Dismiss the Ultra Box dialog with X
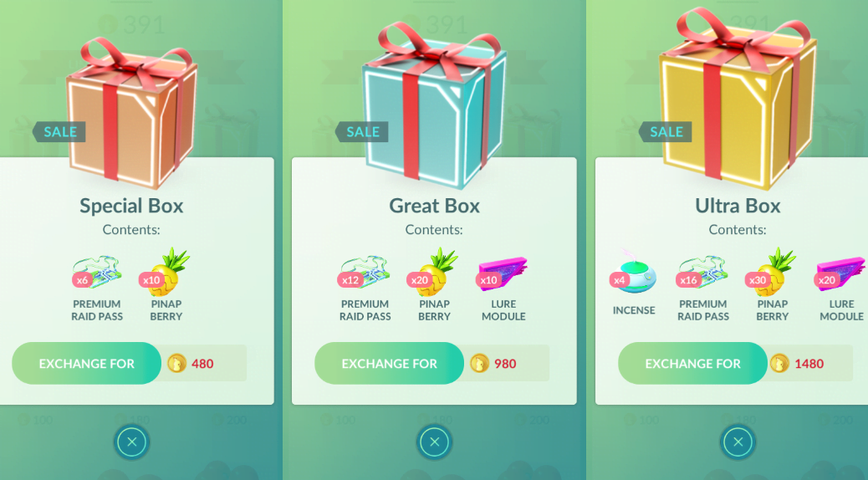 point(738,442)
